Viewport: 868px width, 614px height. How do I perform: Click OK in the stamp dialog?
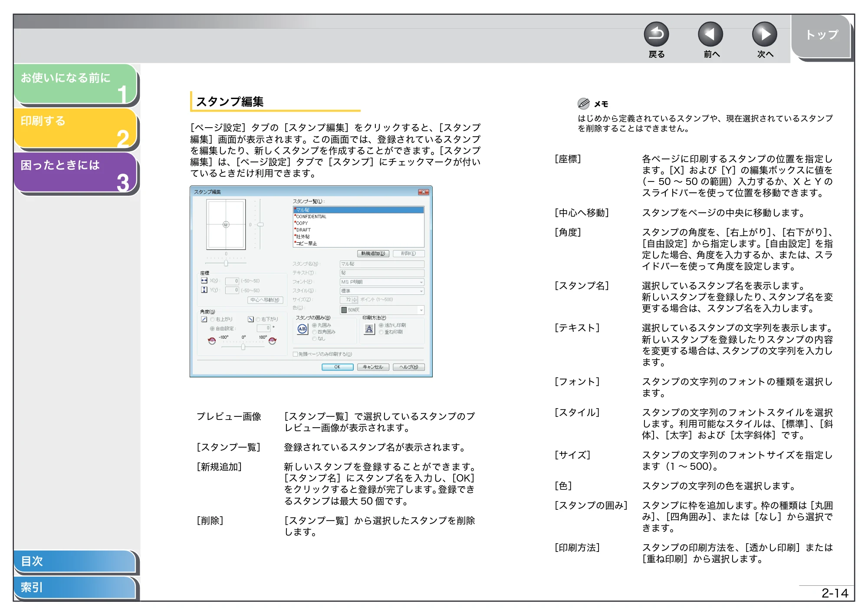click(x=337, y=367)
